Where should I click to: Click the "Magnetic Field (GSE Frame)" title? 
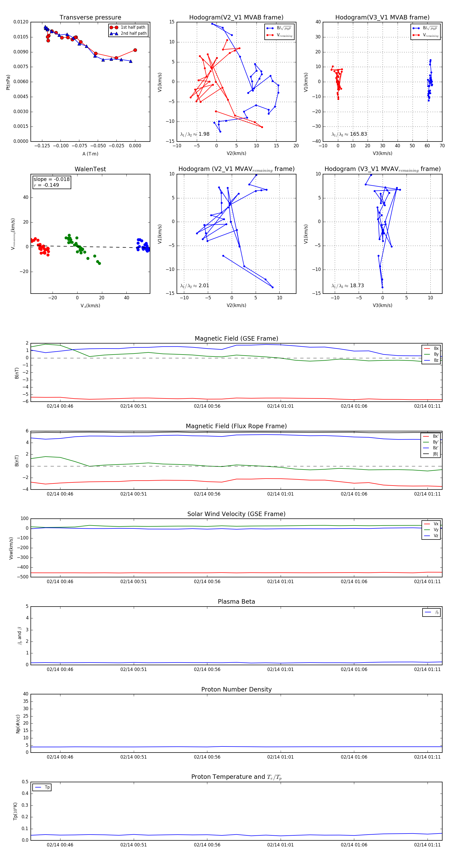click(236, 339)
